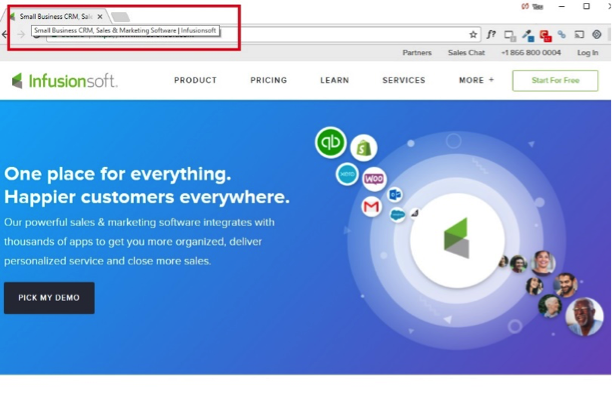Click the central Infusionsoft green emblem
The width and height of the screenshot is (612, 401).
(x=456, y=238)
